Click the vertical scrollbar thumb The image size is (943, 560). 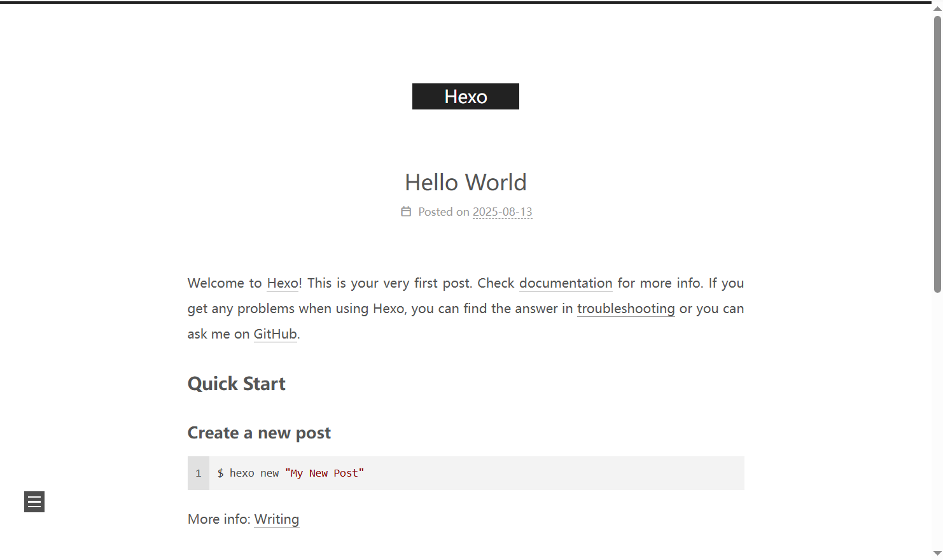tap(937, 153)
